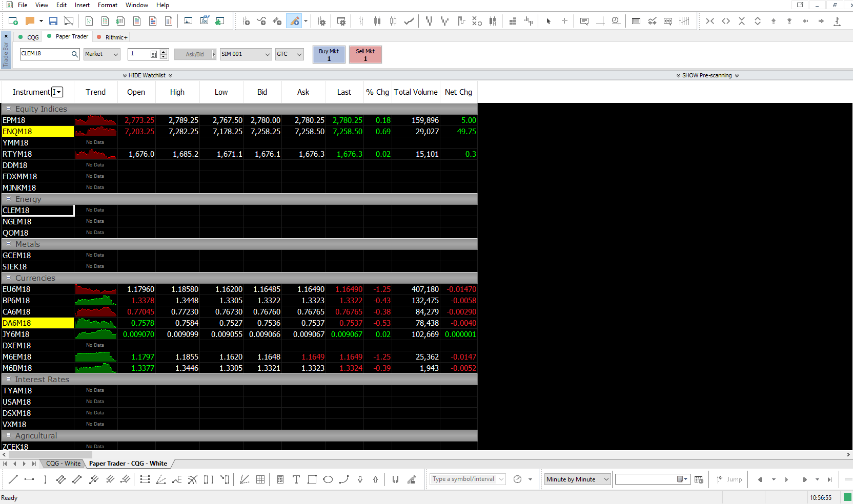The width and height of the screenshot is (853, 504).
Task: Click the Buy Mkt button
Action: tap(329, 54)
